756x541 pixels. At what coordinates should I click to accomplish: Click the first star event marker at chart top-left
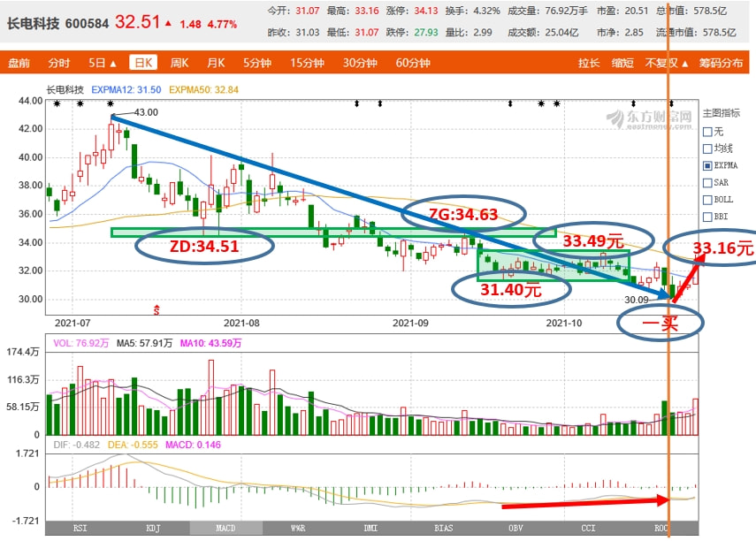57,103
